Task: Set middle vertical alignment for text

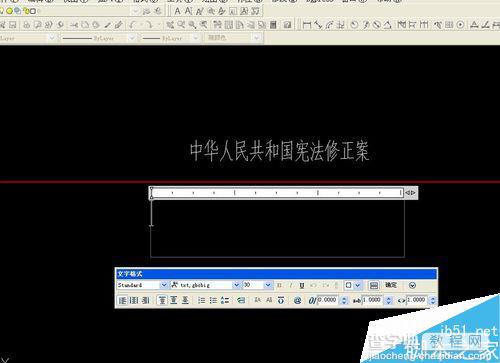Action: (x=174, y=300)
